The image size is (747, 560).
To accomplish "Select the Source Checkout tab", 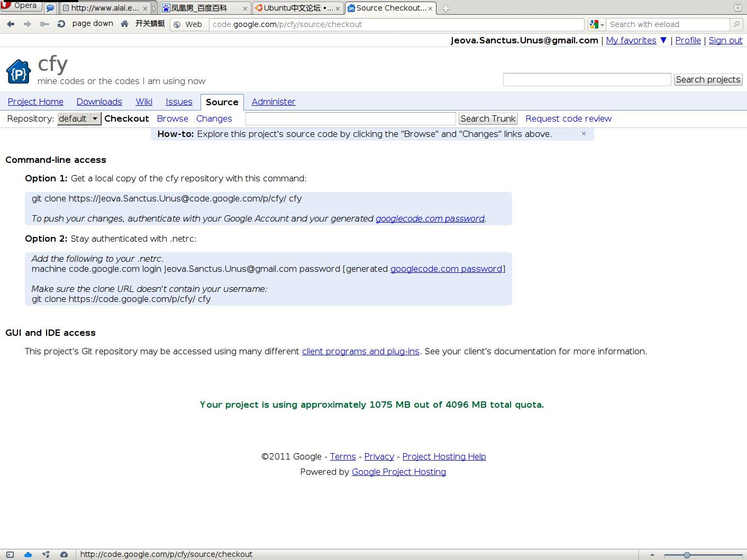I will click(x=391, y=8).
